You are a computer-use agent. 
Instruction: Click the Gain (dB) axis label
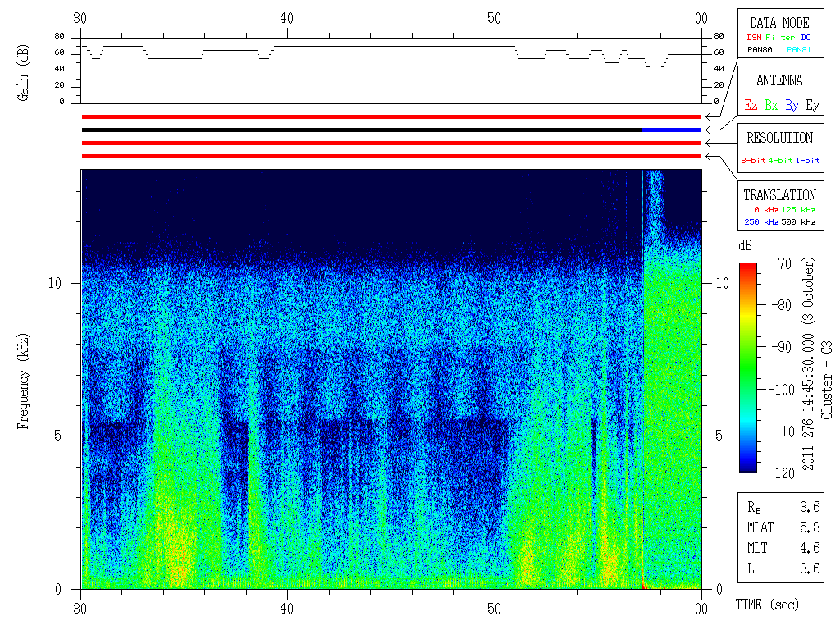(22, 73)
